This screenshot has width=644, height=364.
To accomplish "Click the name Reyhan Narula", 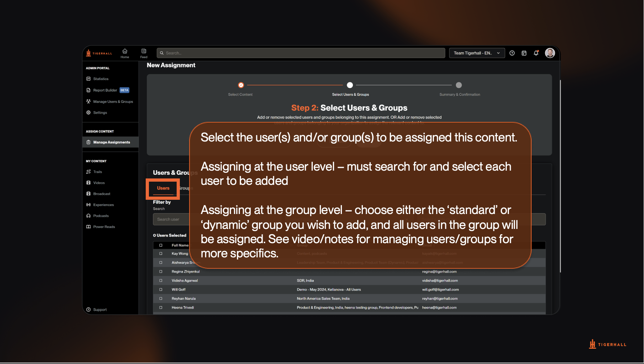I will tap(184, 299).
